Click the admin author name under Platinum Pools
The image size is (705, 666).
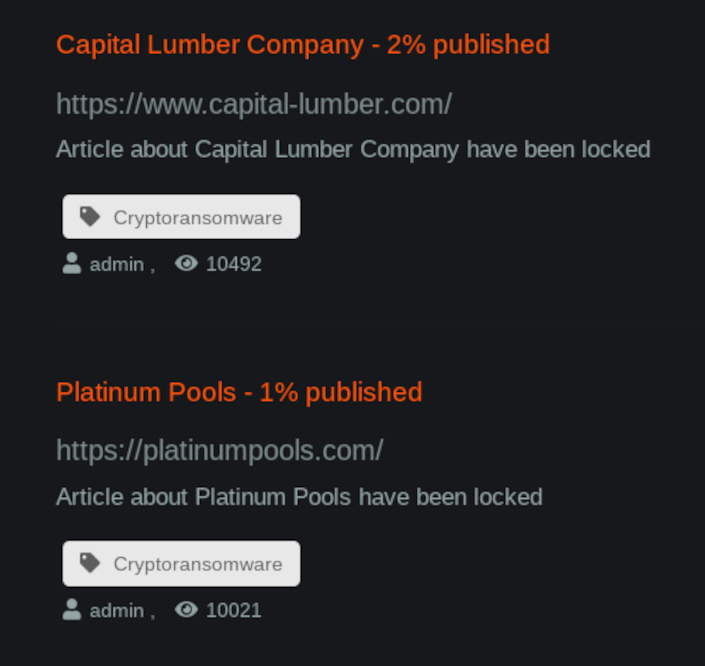pos(116,611)
